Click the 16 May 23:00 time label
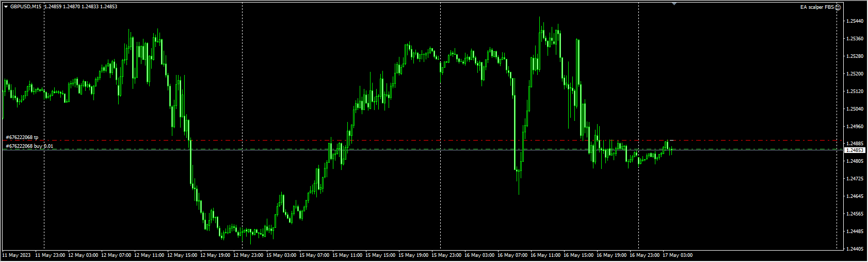This screenshot has height=262, width=868. pos(645,255)
